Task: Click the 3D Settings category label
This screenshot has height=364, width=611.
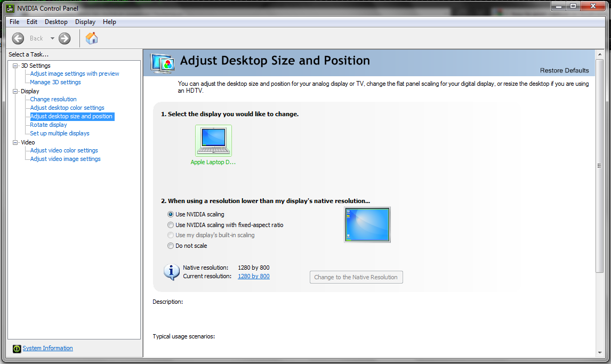Action: click(36, 66)
